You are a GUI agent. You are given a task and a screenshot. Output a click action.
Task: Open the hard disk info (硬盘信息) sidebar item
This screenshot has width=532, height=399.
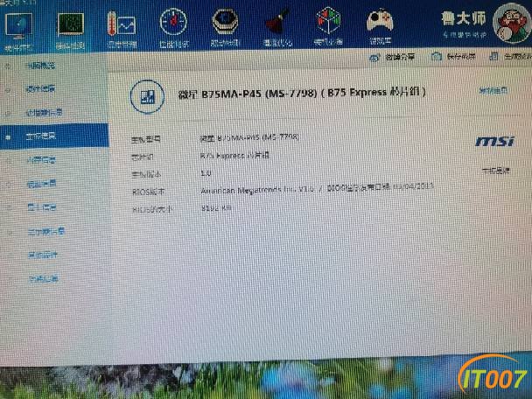pyautogui.click(x=42, y=184)
